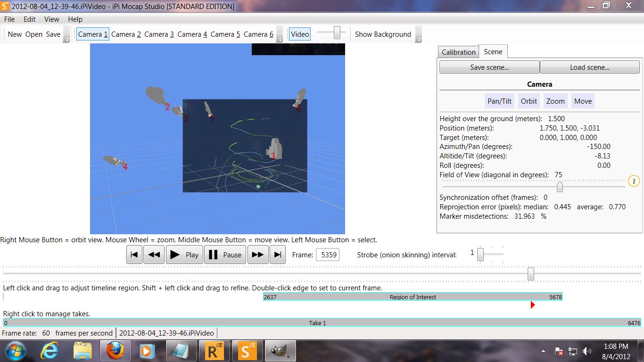Open the Edit menu
Screen dimensions: 644x362
[x=30, y=19]
